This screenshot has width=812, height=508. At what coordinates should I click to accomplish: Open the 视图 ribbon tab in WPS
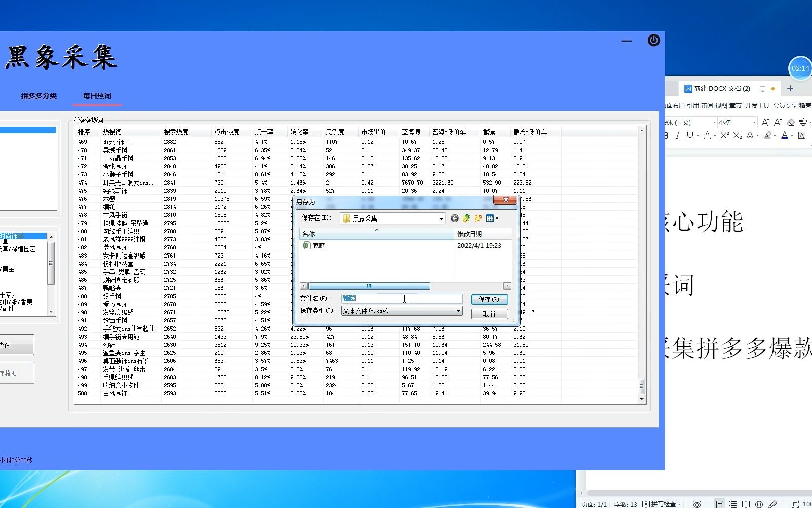click(x=721, y=105)
